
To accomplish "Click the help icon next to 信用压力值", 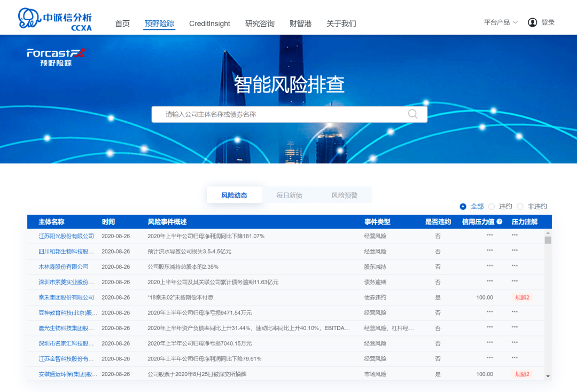I will point(500,222).
